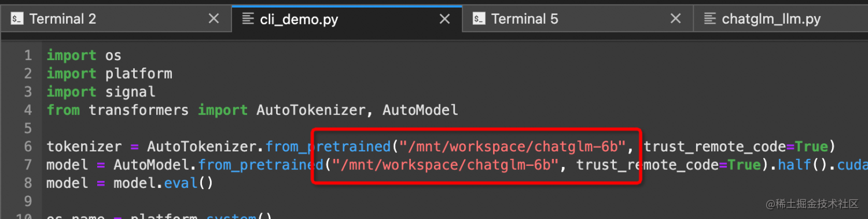
Task: Click the chatglm_llm.py file icon
Action: [x=709, y=19]
